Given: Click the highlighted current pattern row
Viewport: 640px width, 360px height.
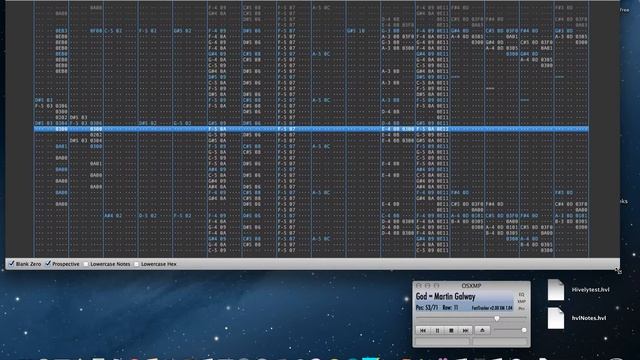Looking at the screenshot, I should pos(311,129).
